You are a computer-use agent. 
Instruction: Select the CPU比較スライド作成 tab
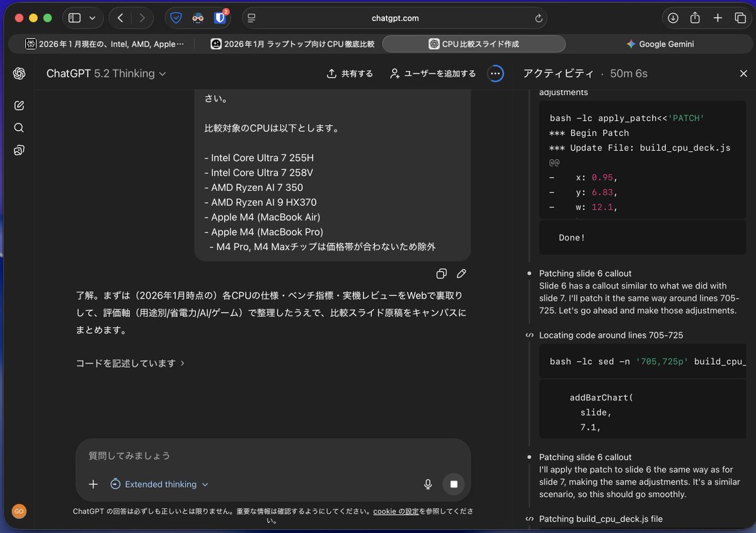[474, 44]
